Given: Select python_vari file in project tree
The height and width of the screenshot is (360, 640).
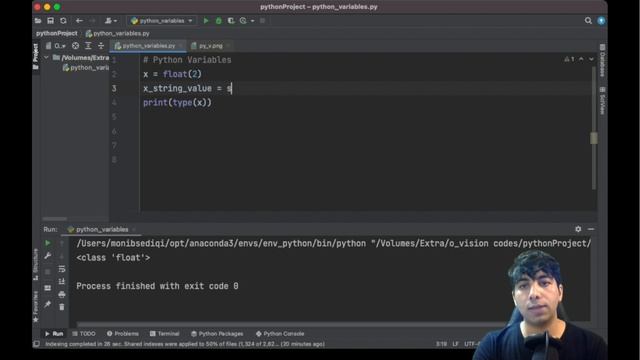Looking at the screenshot, I should coord(86,68).
